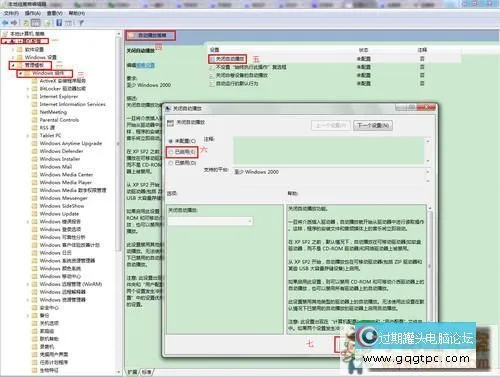Viewport: 500px width, 377px height.
Task: Expand the Tablet PC tree node
Action: click(28, 136)
